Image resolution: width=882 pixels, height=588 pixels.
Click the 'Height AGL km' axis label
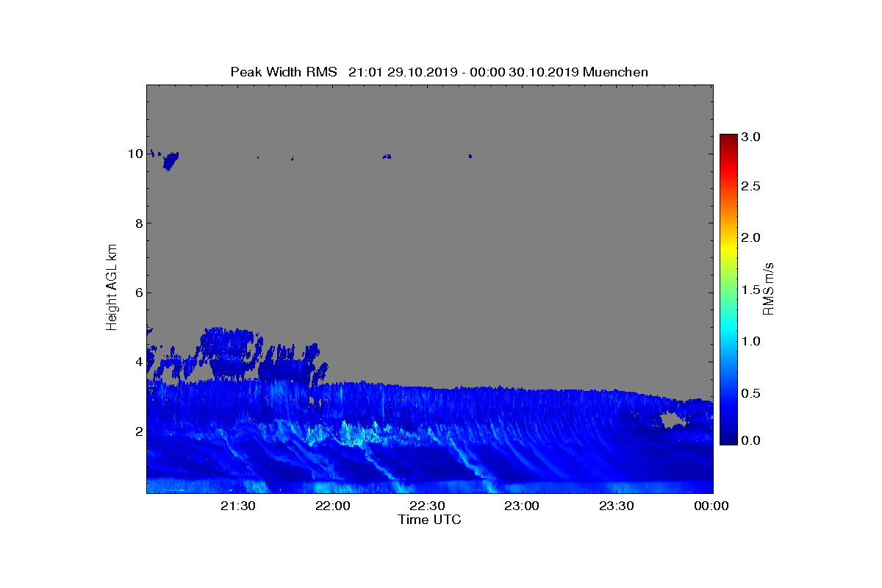[112, 289]
